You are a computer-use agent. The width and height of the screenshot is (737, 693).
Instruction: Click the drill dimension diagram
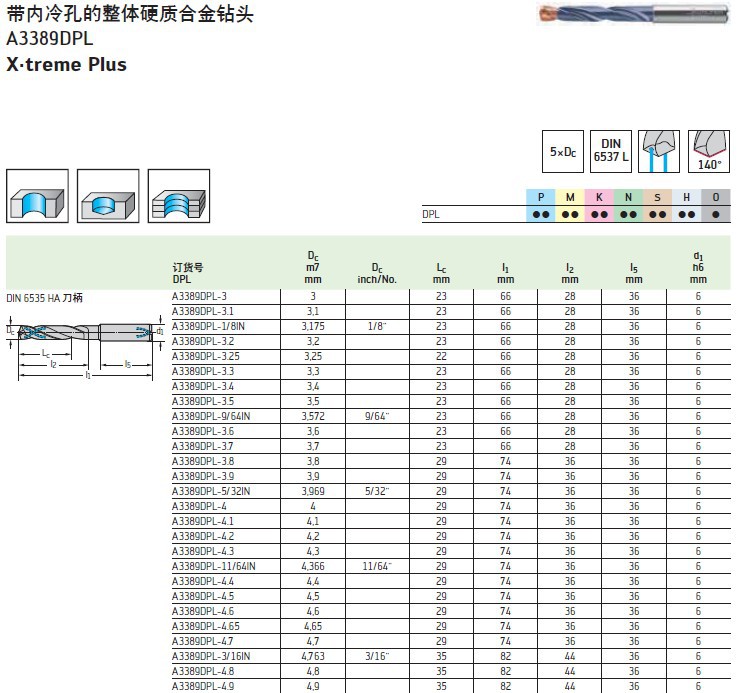tap(86, 346)
